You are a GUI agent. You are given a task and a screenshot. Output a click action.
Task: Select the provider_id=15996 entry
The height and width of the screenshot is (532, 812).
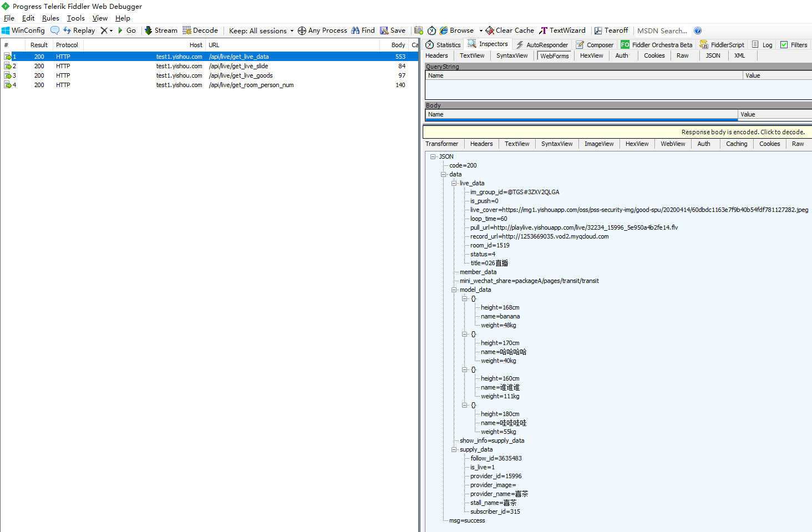496,476
